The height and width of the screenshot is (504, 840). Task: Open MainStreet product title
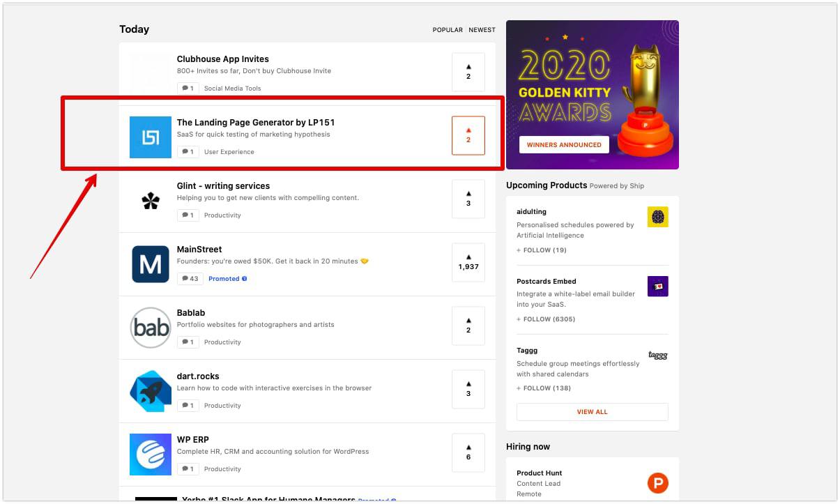pyautogui.click(x=199, y=250)
